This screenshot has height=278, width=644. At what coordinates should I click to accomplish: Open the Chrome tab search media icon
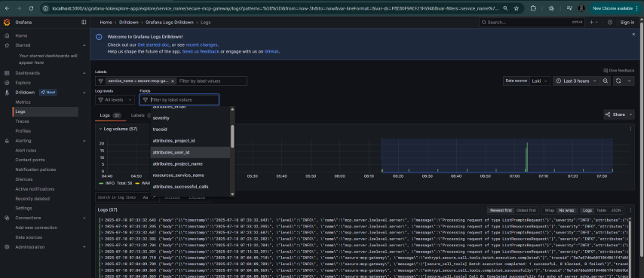(569, 8)
